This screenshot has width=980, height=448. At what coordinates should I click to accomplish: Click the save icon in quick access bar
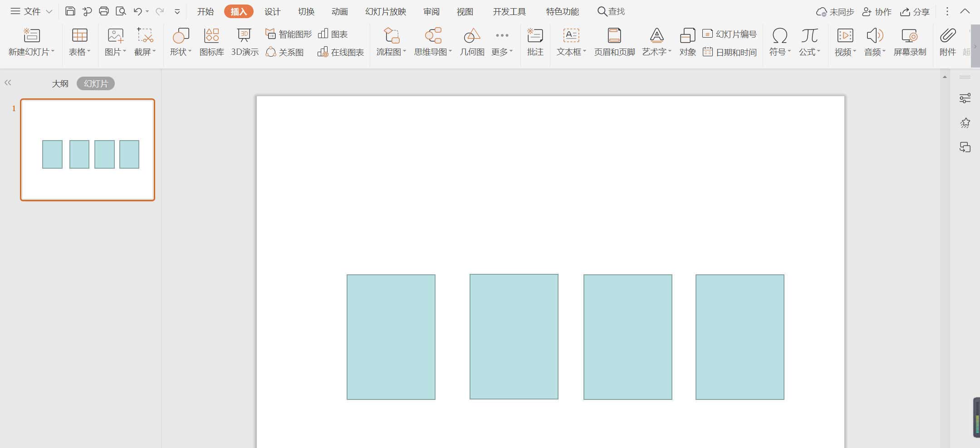click(70, 11)
